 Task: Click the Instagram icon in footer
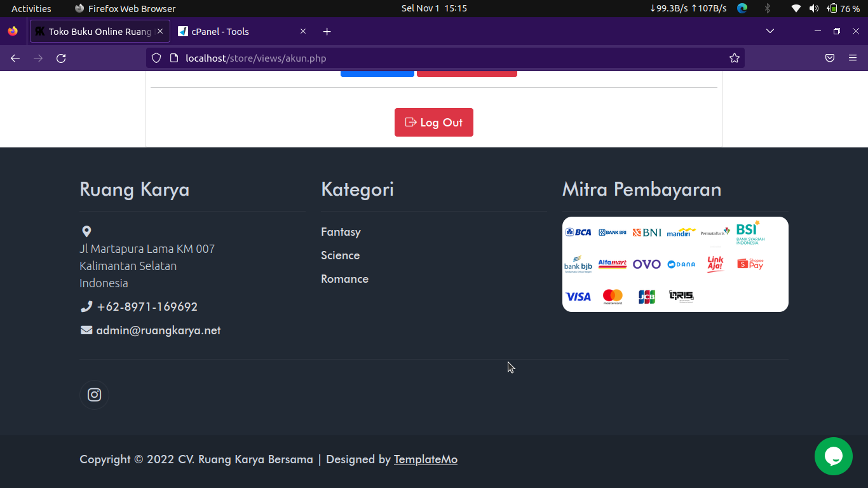pos(94,395)
